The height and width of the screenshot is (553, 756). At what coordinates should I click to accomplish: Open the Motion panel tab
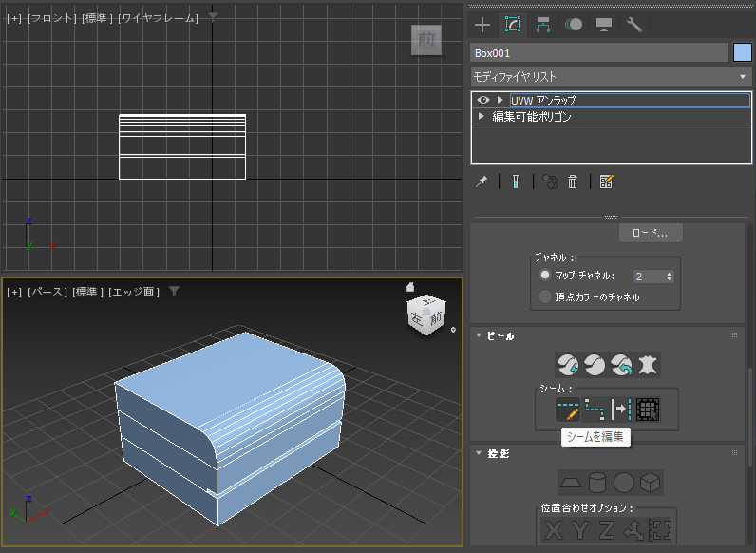(574, 25)
